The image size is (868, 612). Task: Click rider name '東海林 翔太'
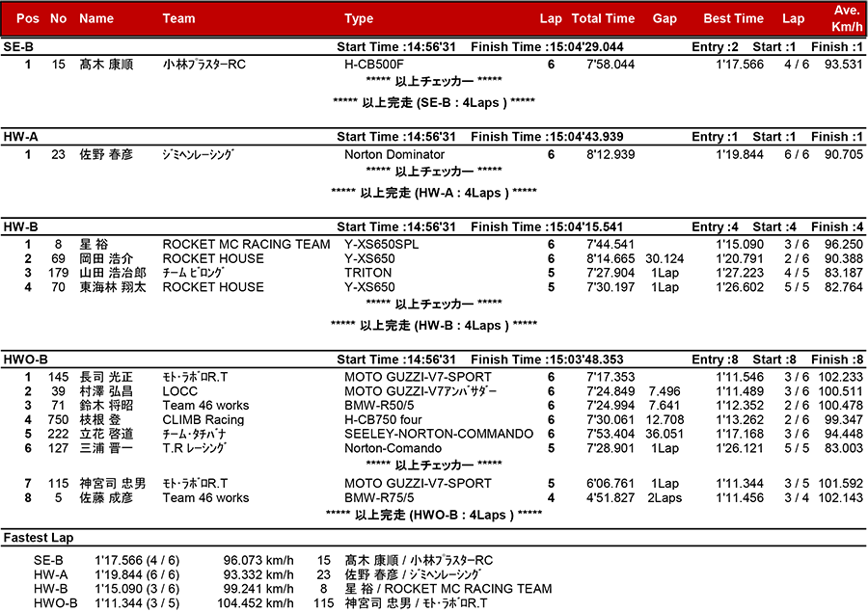(x=113, y=287)
